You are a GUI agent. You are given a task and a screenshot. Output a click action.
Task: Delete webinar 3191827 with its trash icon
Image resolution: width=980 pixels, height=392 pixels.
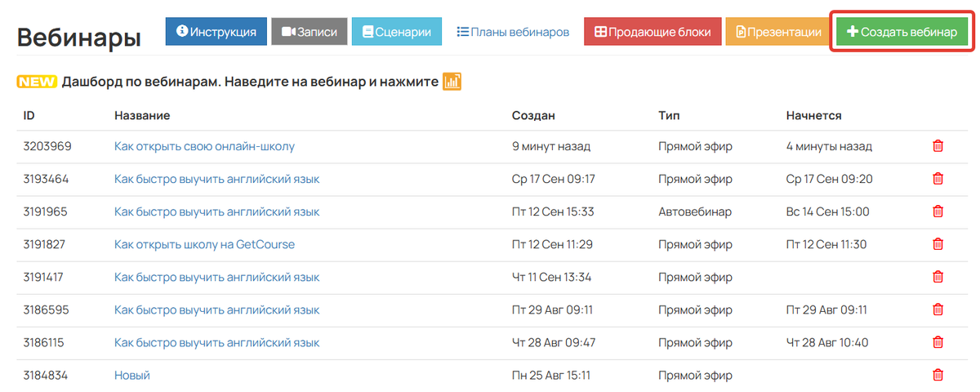point(938,244)
